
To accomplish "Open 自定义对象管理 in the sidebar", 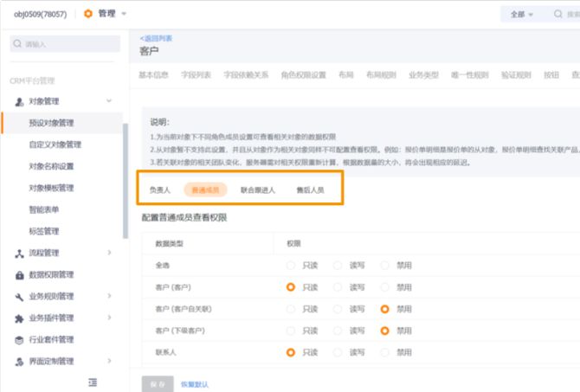I will click(x=55, y=145).
